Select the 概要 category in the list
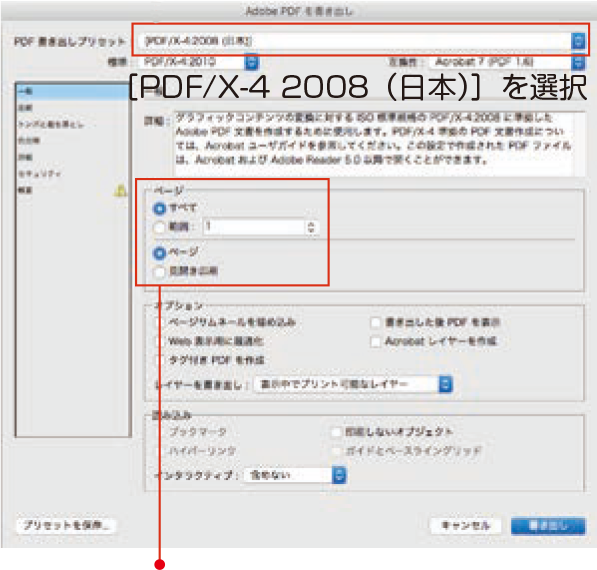597x570 pixels. (x=72, y=190)
